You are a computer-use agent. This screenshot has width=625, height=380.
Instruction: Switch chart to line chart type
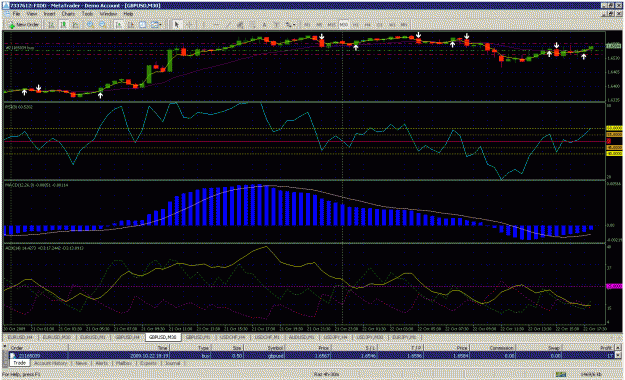tap(75, 25)
